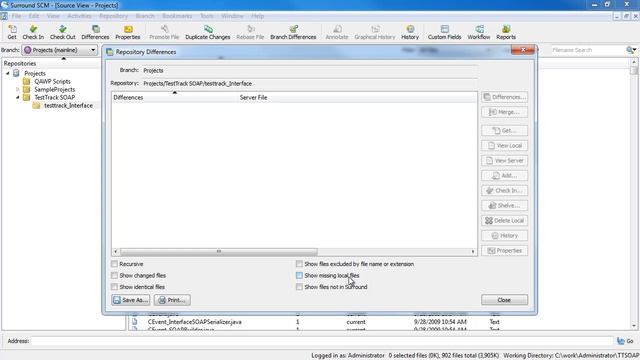
Task: Click the left arrow of differences list scrollbar
Action: pos(116,251)
